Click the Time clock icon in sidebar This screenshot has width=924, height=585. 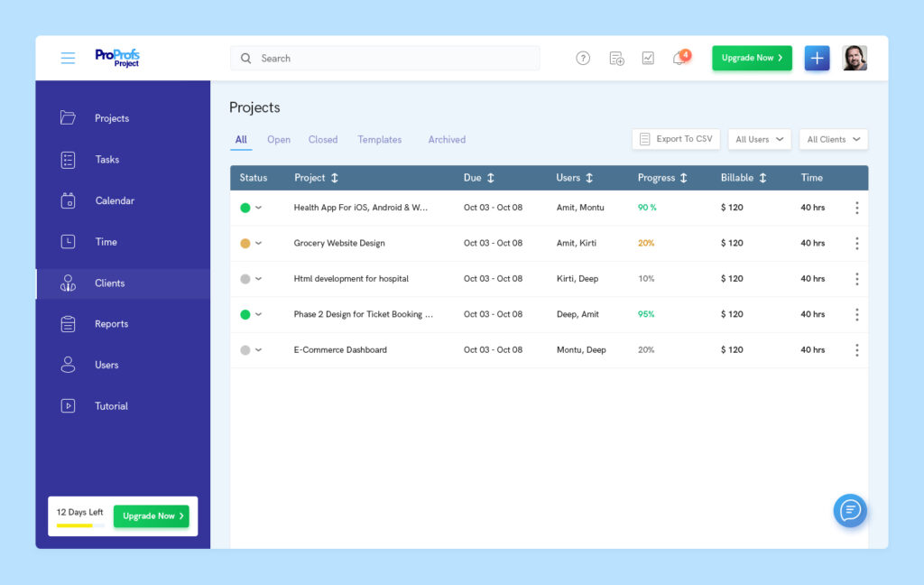[68, 242]
